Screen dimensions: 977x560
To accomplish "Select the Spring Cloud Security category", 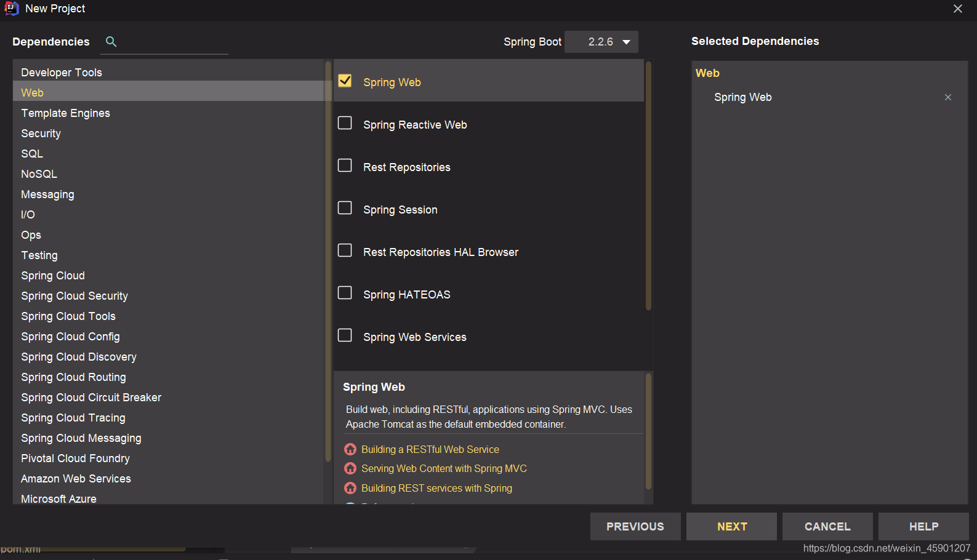I will [169, 296].
